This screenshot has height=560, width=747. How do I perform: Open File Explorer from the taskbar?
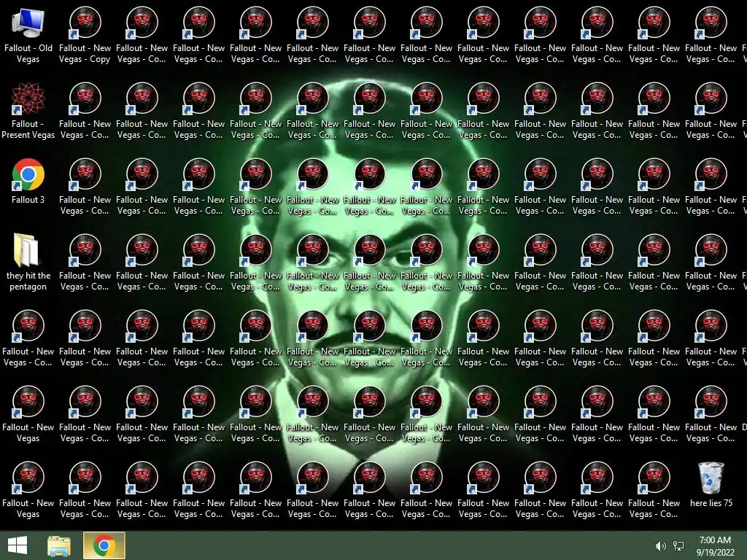click(59, 545)
